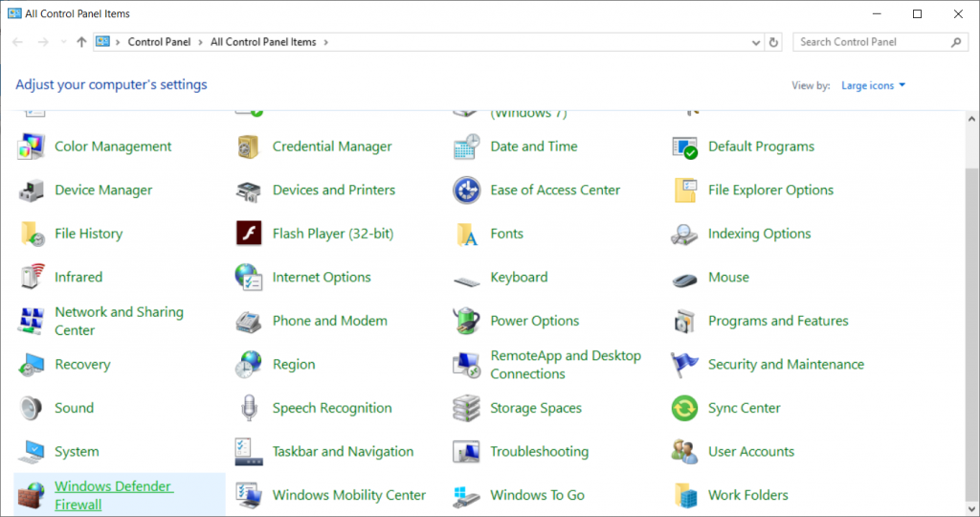Refresh the Control Panel view
The image size is (980, 517).
773,42
